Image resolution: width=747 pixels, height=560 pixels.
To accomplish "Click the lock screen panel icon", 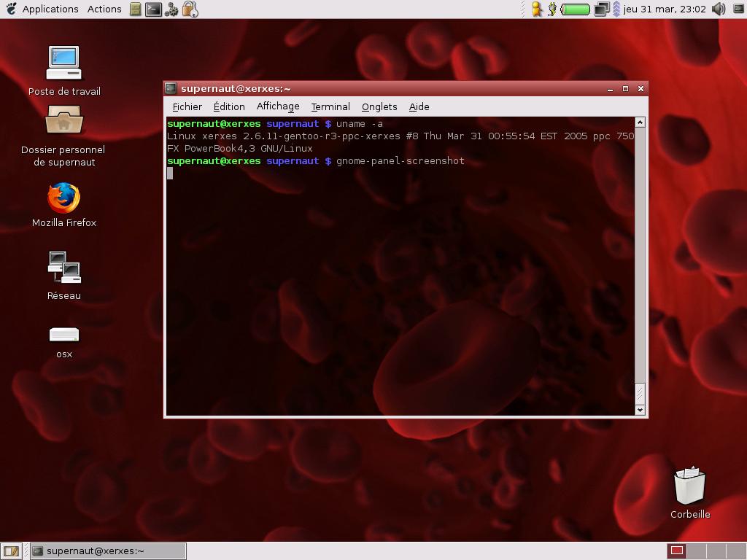I will [190, 9].
